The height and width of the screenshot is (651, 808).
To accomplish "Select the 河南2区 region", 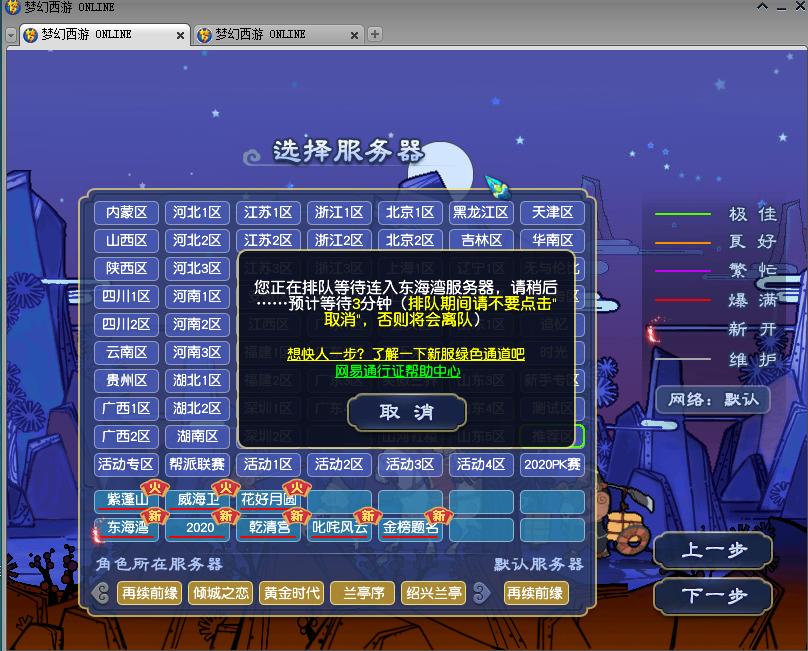I will [x=197, y=324].
